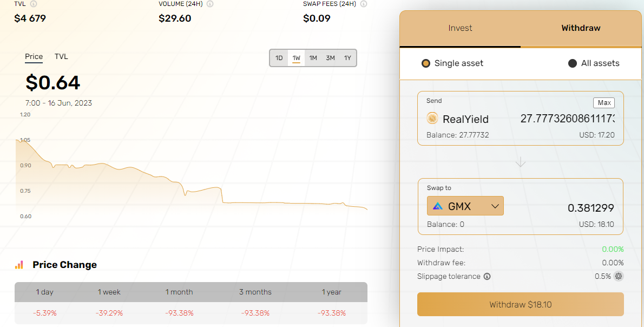
Task: Switch to the Withdraw tab
Action: (x=581, y=28)
